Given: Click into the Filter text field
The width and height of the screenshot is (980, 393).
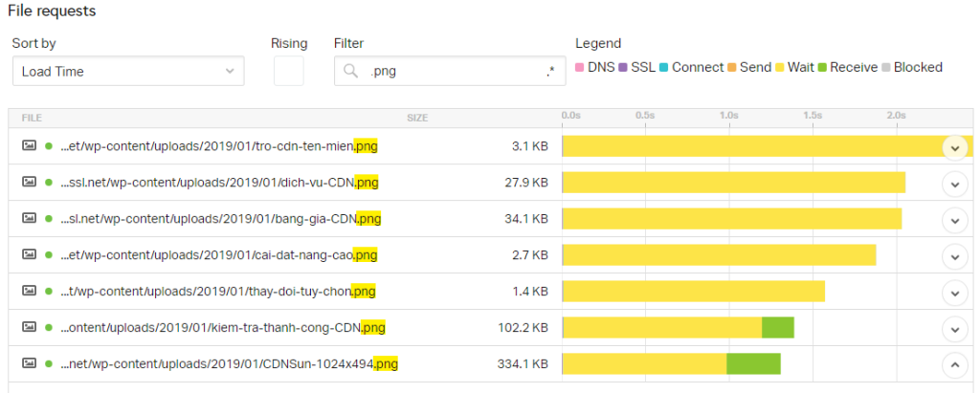Looking at the screenshot, I should pos(450,72).
